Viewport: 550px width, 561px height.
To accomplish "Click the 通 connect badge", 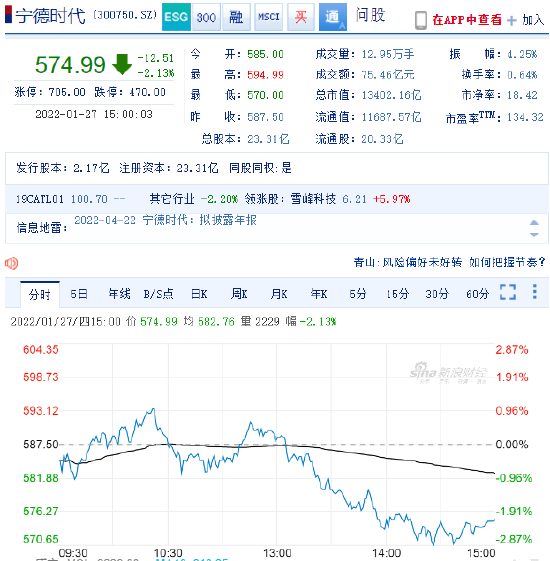I will [x=333, y=17].
